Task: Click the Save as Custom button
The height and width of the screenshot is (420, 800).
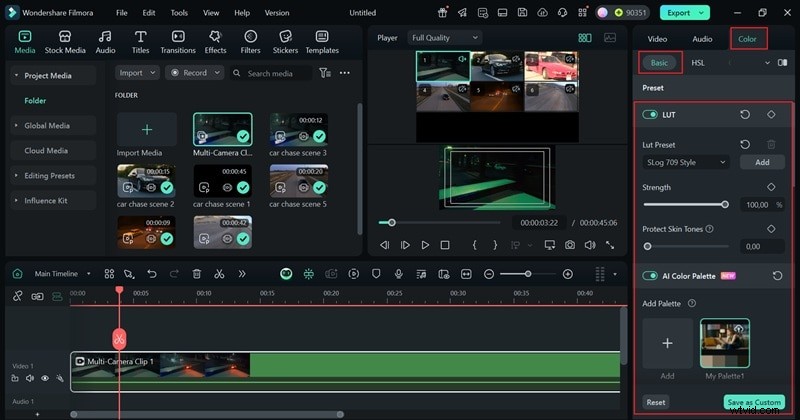Action: (x=752, y=402)
